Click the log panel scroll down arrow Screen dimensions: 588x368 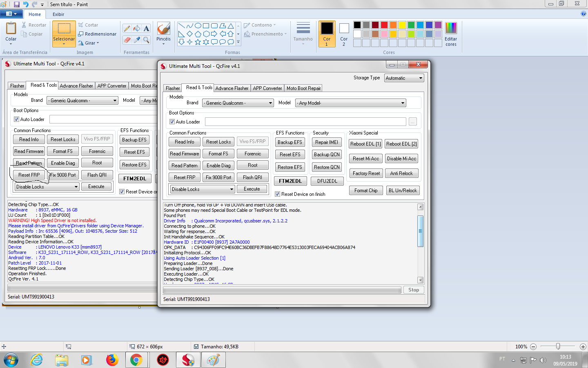(421, 280)
